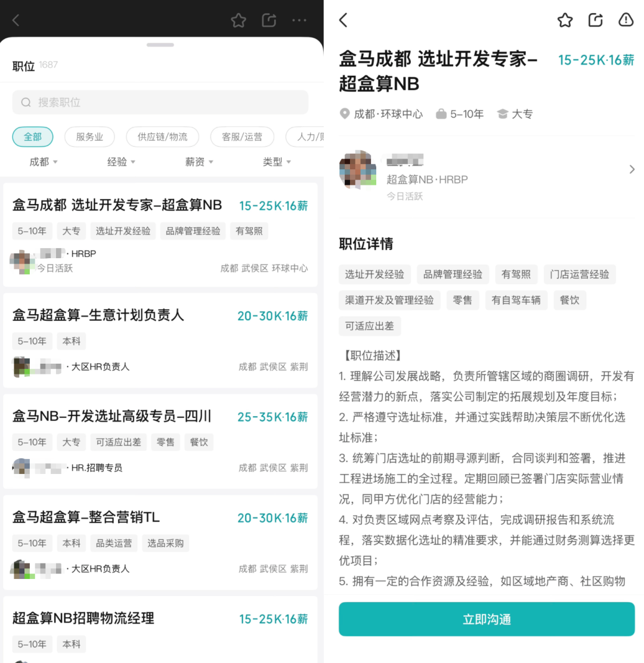This screenshot has height=663, width=644.
Task: Report the job using the alert icon
Action: [x=626, y=20]
